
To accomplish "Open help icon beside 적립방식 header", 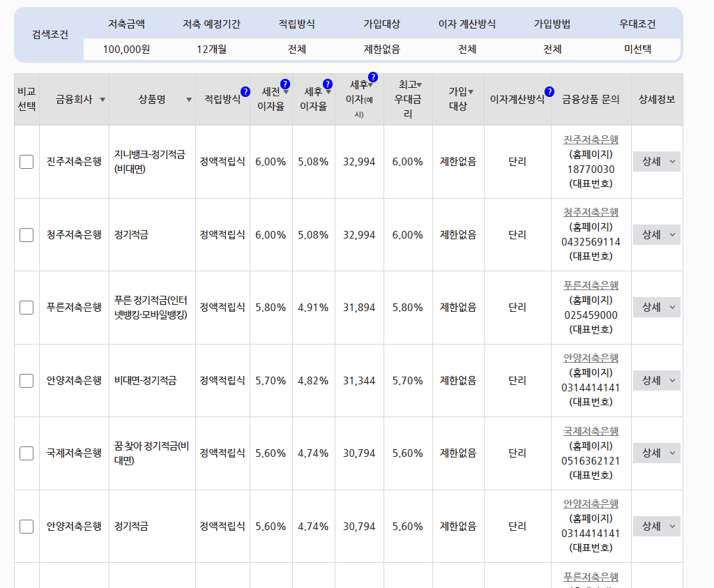I will 245,91.
